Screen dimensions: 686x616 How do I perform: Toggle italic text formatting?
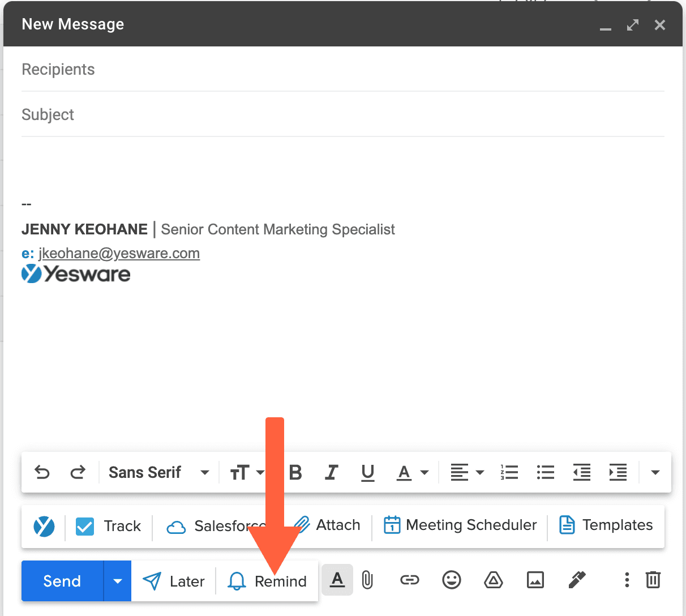pyautogui.click(x=332, y=472)
